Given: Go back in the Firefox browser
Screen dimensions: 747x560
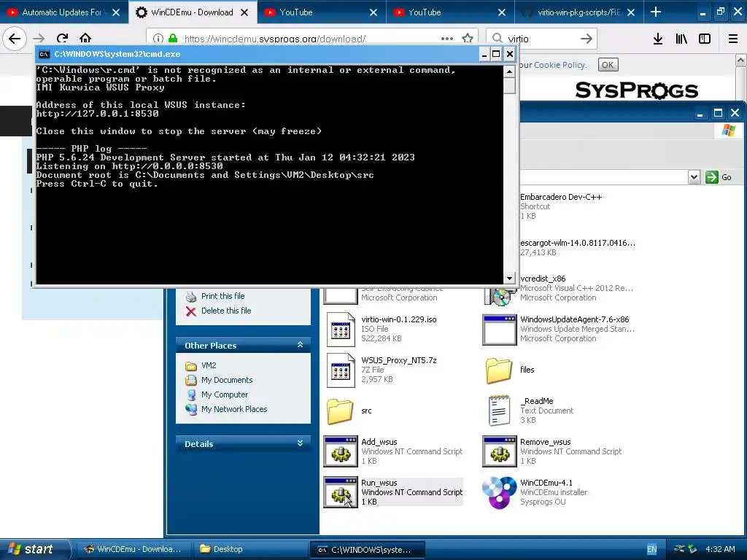Looking at the screenshot, I should 15,38.
